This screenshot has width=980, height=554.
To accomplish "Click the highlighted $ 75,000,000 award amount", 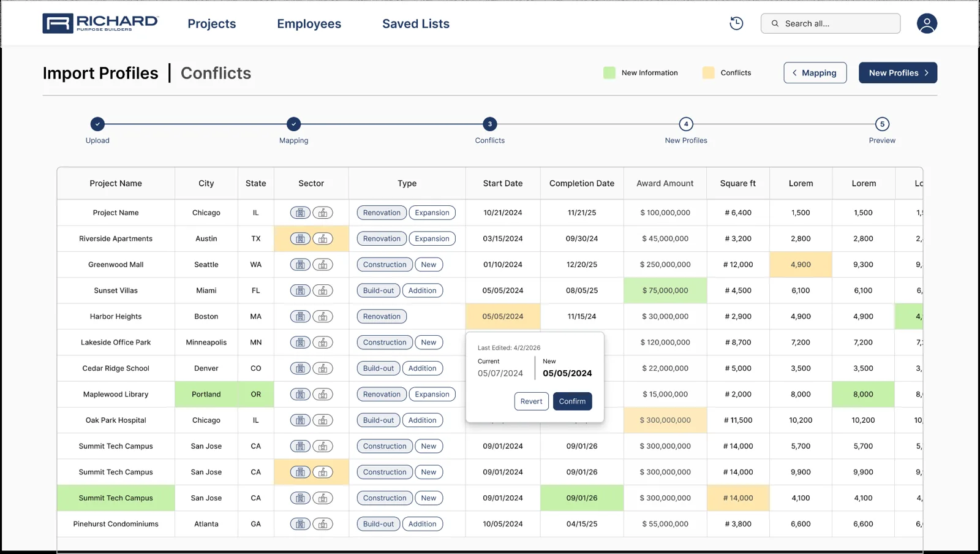I will click(665, 290).
